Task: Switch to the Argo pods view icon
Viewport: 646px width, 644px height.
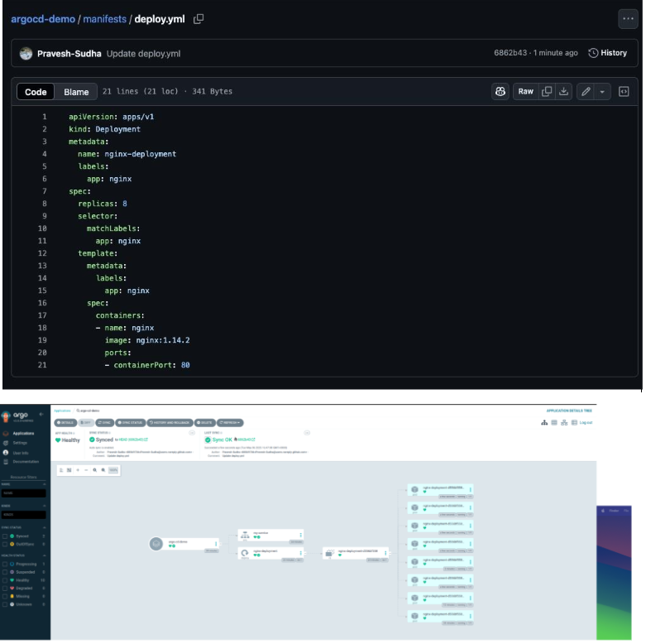Action: [x=553, y=423]
